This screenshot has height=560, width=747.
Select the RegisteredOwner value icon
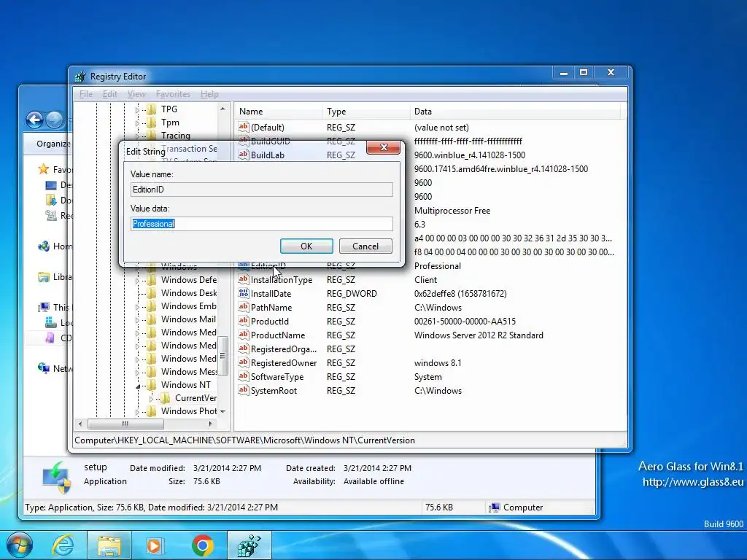click(244, 362)
